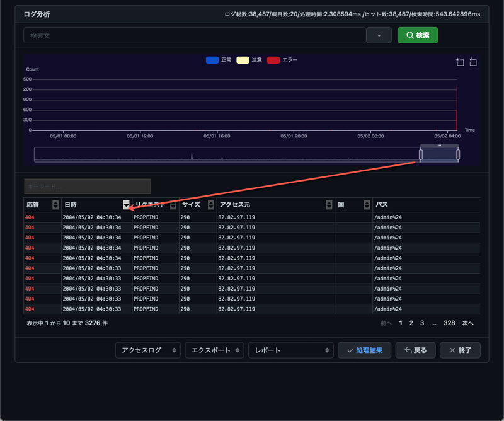Sort by リクエスト column sort icon
The width and height of the screenshot is (504, 421).
click(x=173, y=205)
